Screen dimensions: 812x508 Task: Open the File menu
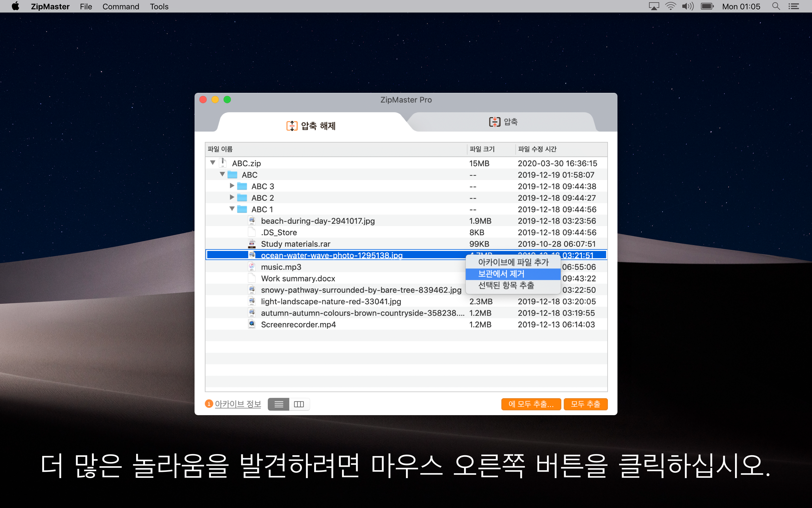point(86,6)
